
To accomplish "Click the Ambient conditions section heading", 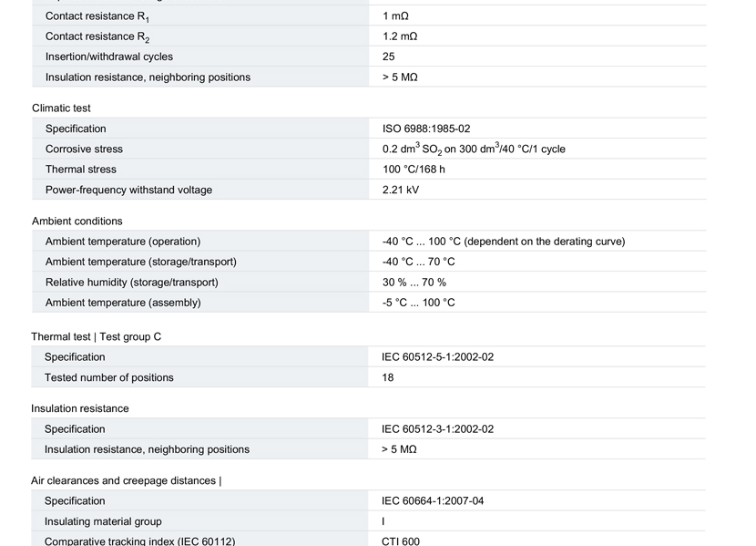I will point(77,221).
